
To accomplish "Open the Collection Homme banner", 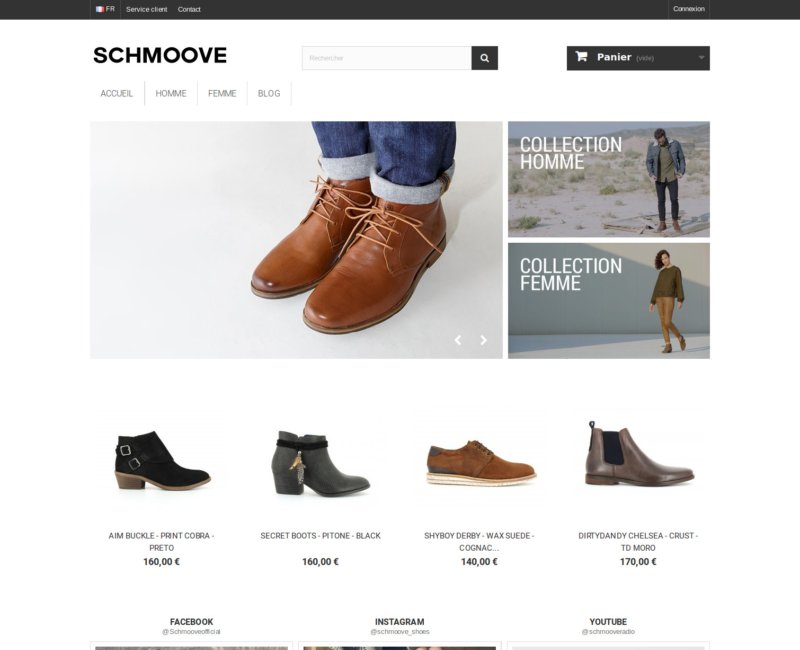I will [x=609, y=179].
